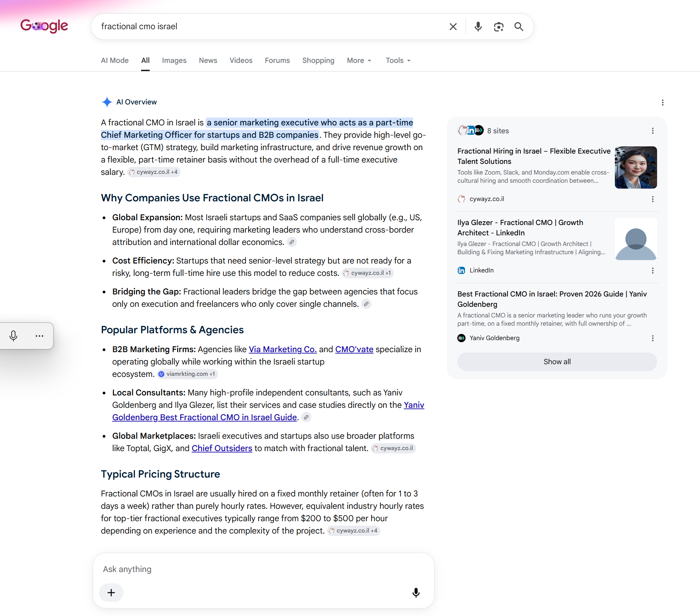
Task: Open Yaniv Goldenberg Best Fractional CMO Guide link
Action: (x=204, y=417)
